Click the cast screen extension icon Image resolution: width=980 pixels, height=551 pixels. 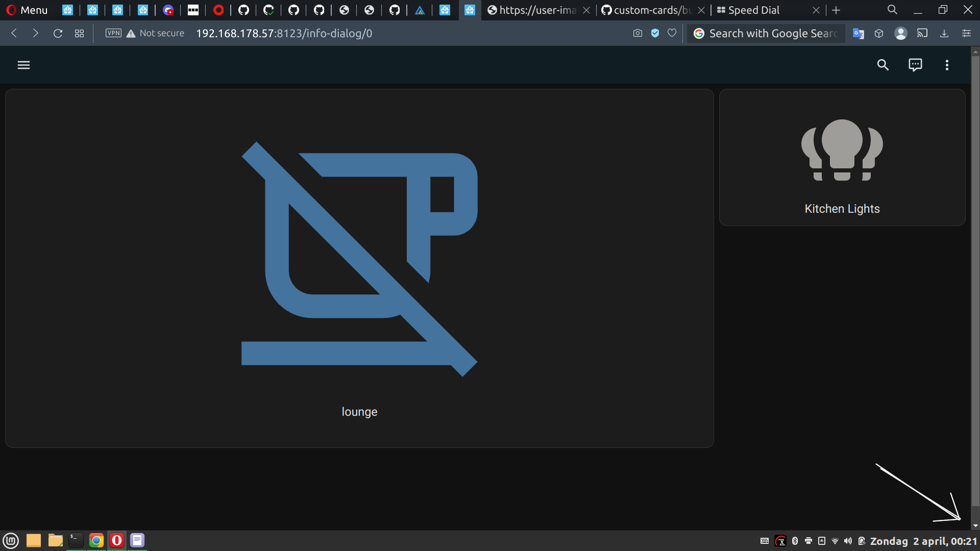[922, 33]
